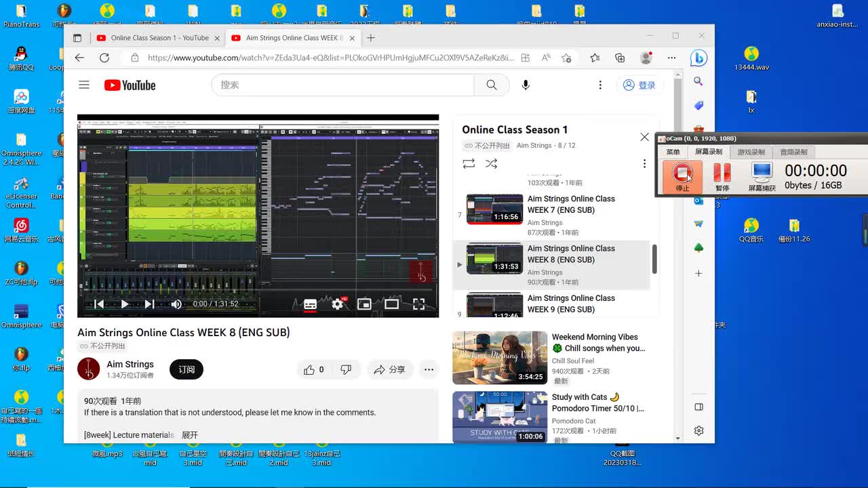This screenshot has height=488, width=868.
Task: Select WEEK 7 video thumbnail in playlist
Action: pyautogui.click(x=494, y=209)
